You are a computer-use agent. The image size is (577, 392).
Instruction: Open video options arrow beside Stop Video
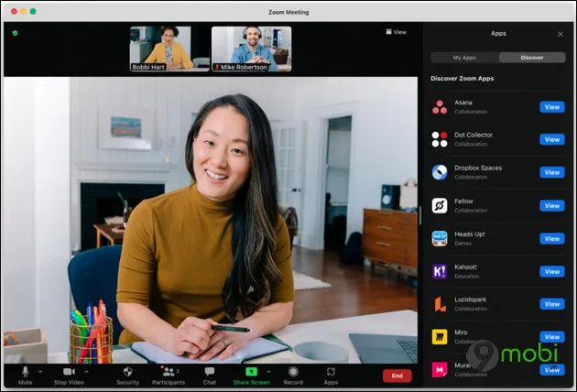86,372
